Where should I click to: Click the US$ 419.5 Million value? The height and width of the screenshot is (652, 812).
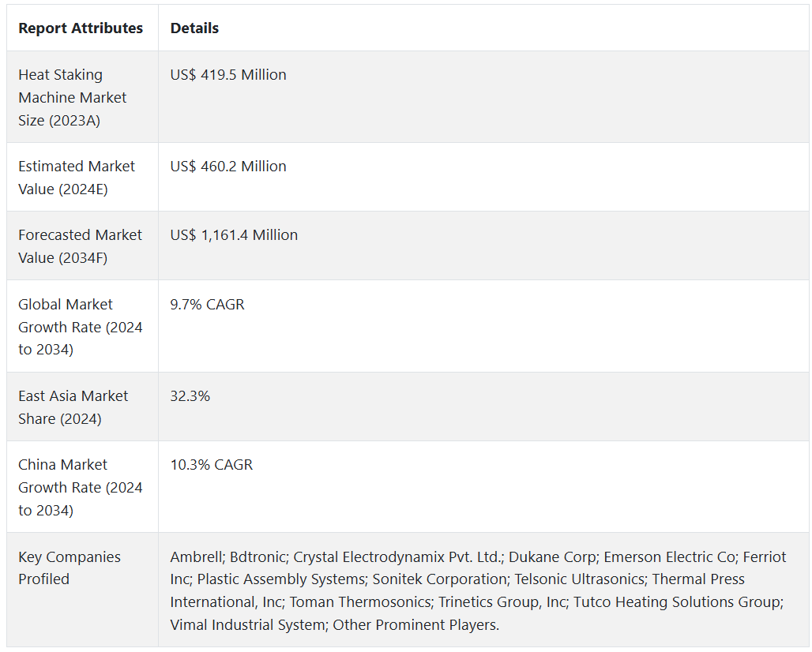click(x=228, y=75)
